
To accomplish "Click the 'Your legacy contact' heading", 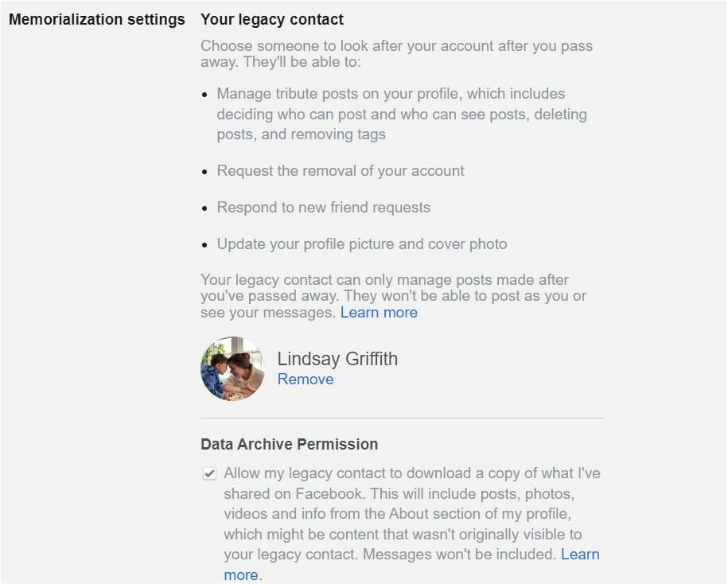I will click(272, 19).
